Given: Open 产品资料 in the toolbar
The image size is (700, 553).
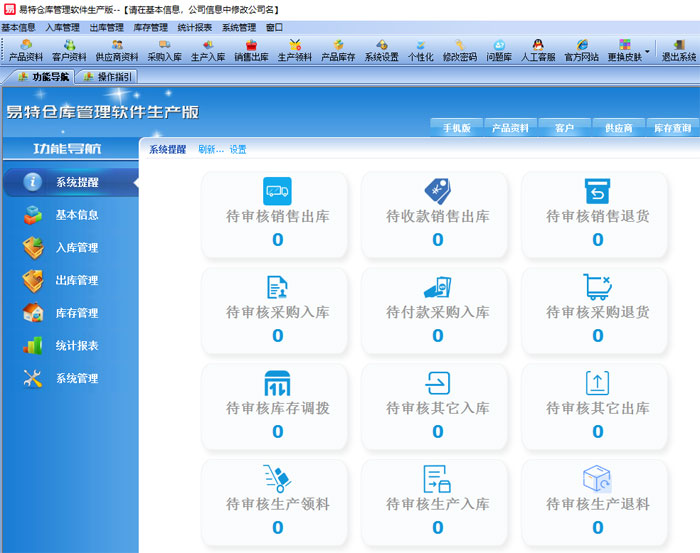Looking at the screenshot, I should click(26, 51).
